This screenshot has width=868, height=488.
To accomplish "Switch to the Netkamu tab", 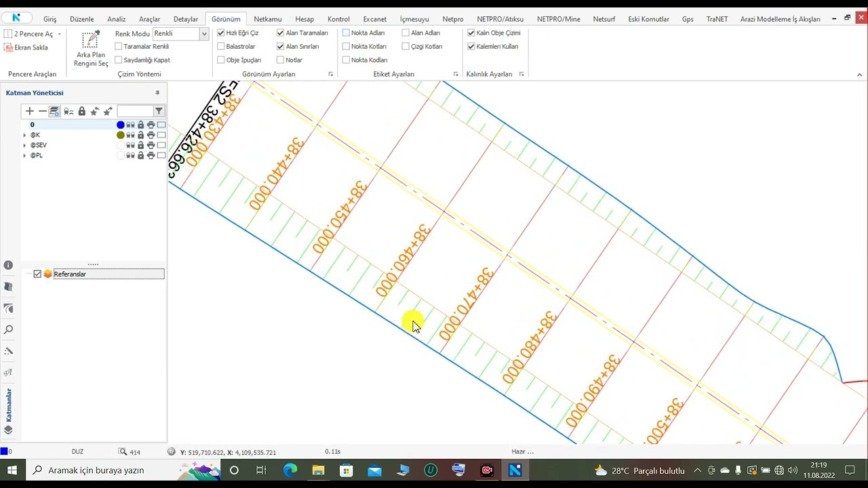I will (267, 19).
